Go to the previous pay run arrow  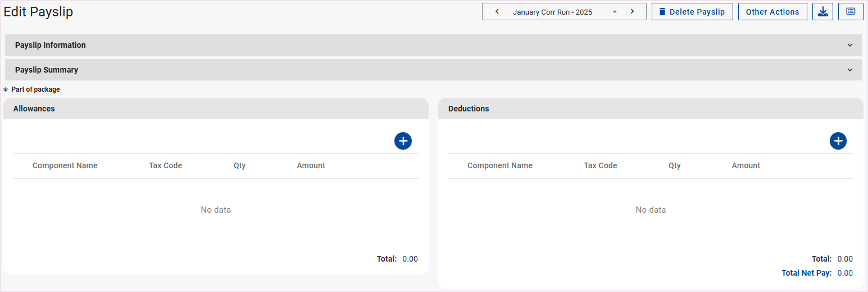point(497,12)
